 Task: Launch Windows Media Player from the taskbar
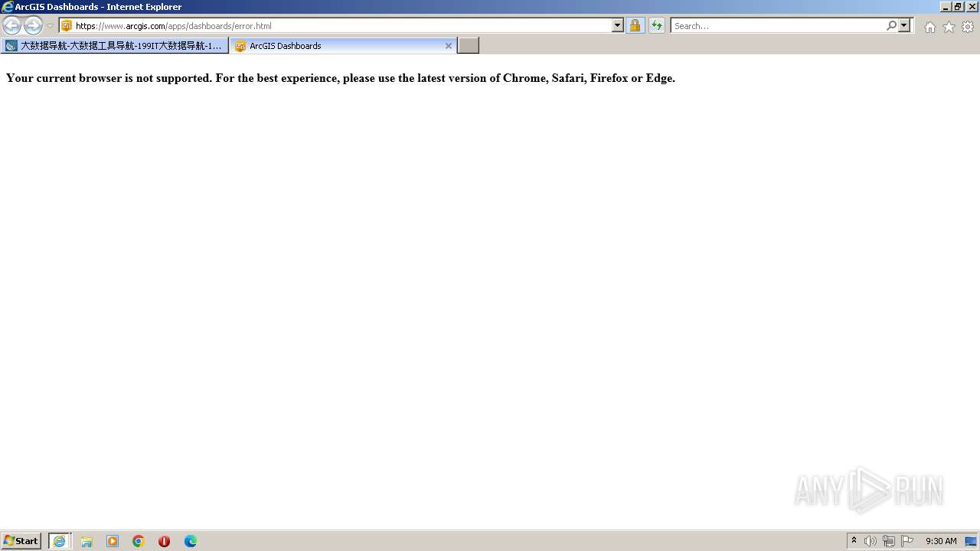[x=113, y=541]
